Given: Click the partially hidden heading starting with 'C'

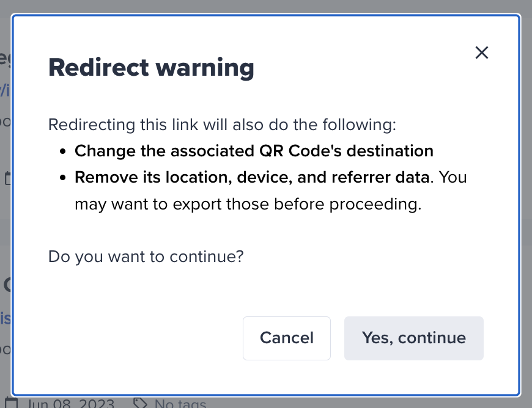Looking at the screenshot, I should click(x=6, y=285).
